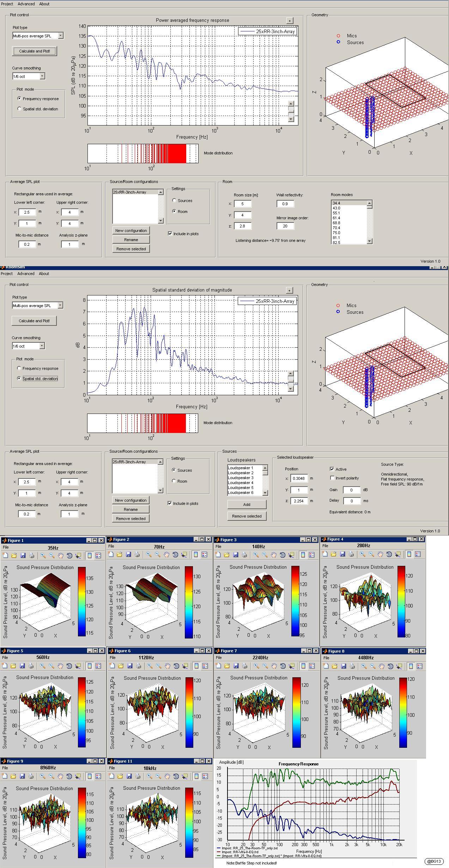
Task: Click Rename button in Sources settings window
Action: pos(131,509)
